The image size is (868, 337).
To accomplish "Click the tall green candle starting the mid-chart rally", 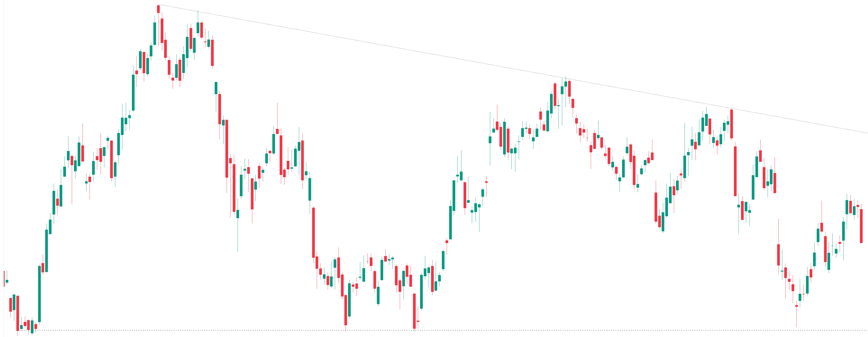I will pos(451,223).
